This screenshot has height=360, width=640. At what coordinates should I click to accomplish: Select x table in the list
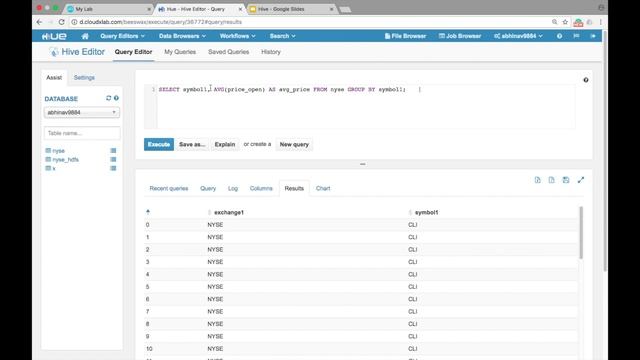pyautogui.click(x=54, y=168)
